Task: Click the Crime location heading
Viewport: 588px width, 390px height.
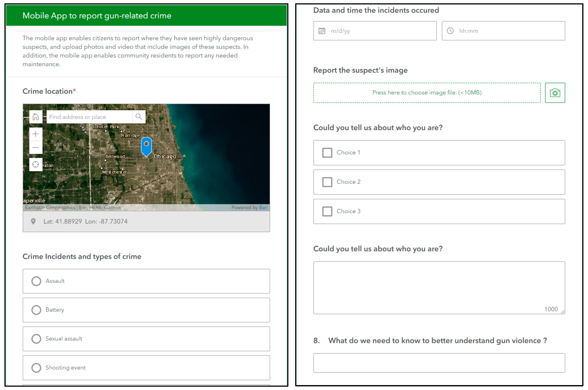Action: [x=49, y=91]
